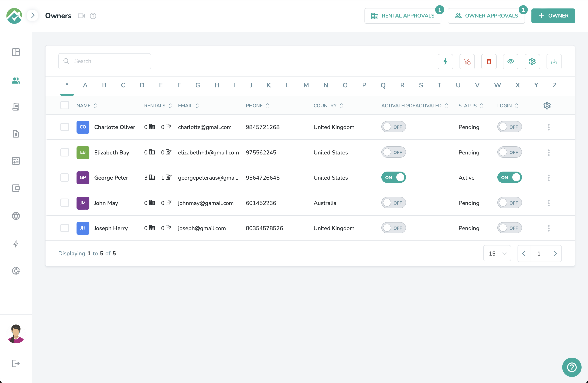Viewport: 588px width, 383px height.
Task: Open the owners icon in sidebar
Action: 16,80
